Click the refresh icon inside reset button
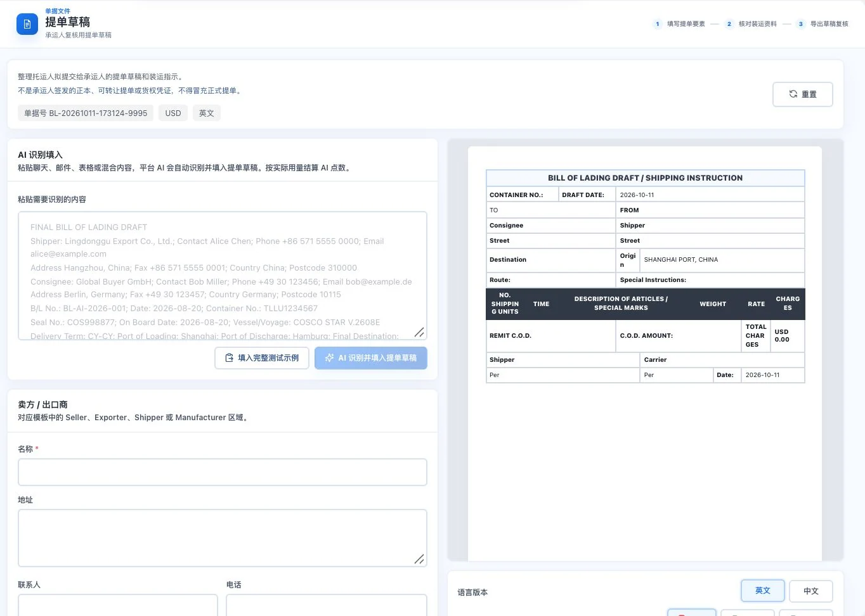The image size is (865, 616). pos(793,94)
